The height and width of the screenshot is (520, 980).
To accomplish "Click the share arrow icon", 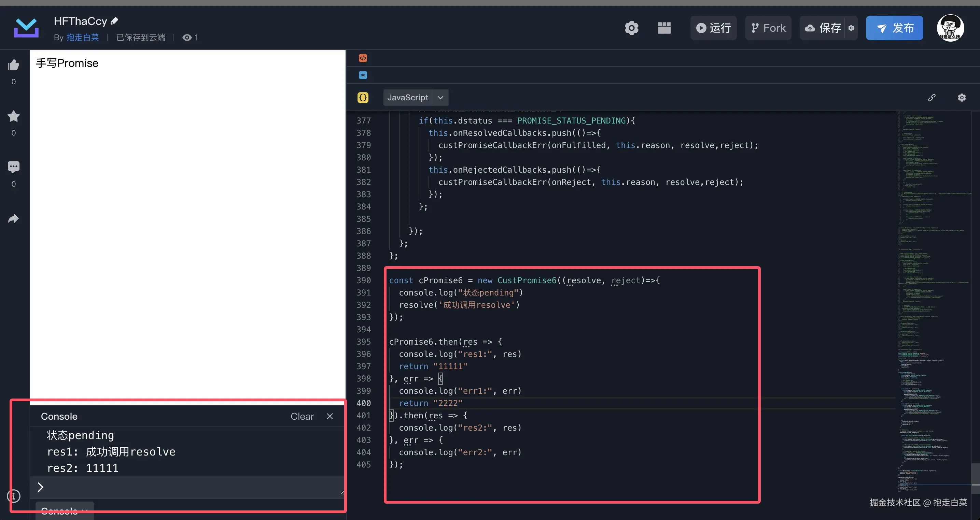I will point(14,219).
